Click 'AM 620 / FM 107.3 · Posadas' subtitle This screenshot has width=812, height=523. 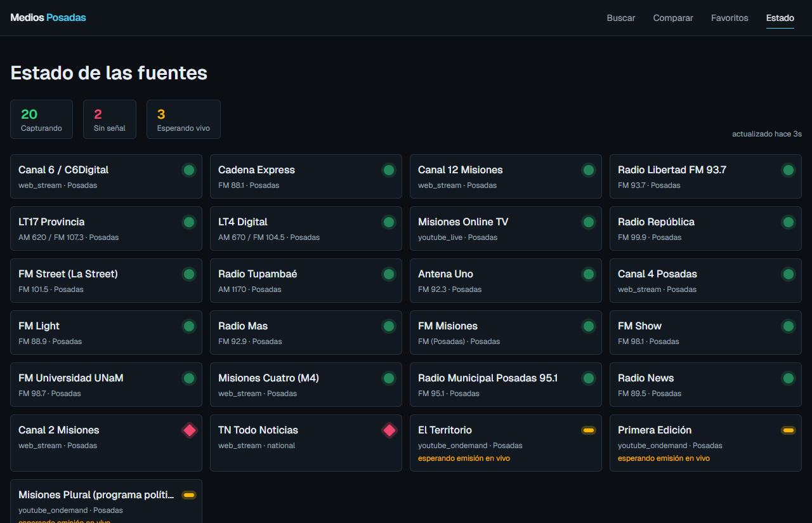(69, 237)
